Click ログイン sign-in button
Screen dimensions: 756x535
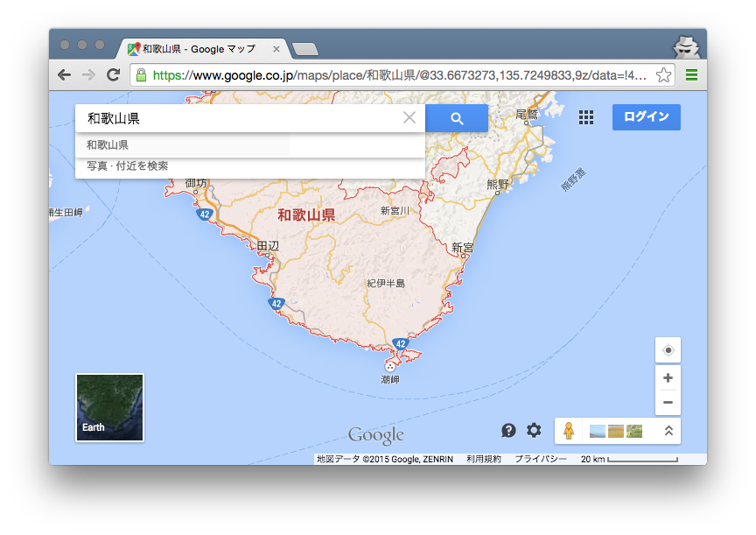(646, 116)
